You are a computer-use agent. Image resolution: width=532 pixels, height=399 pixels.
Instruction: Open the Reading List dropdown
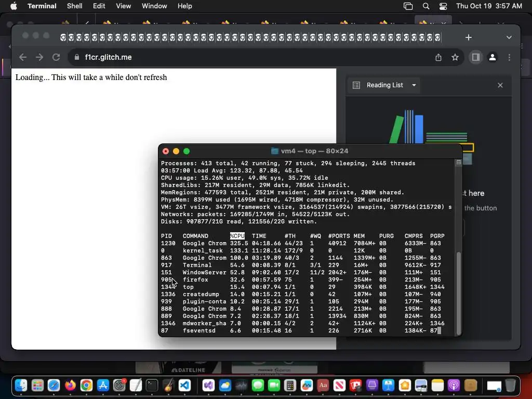pos(384,85)
